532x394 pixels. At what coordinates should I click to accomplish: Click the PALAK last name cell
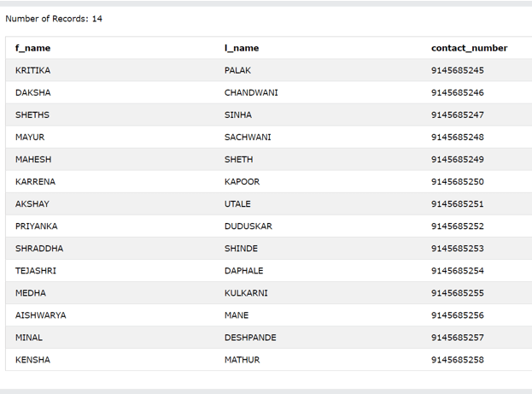click(x=237, y=70)
